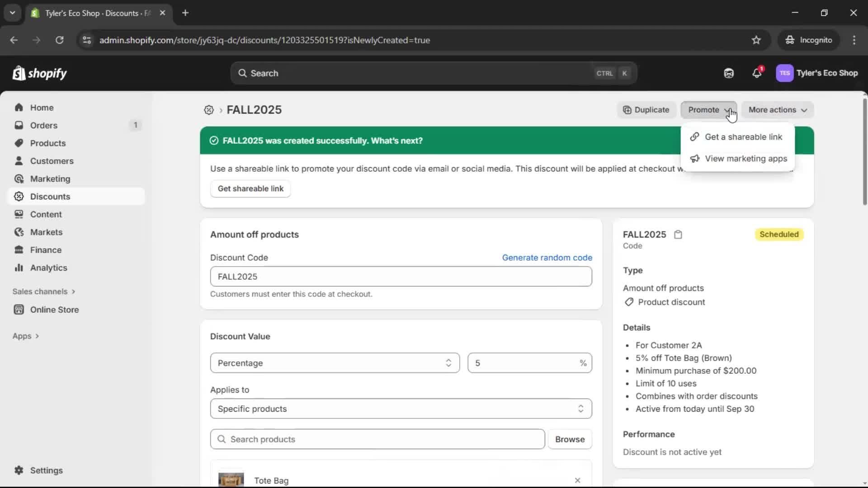Open the Marketing section
The height and width of the screenshot is (488, 868).
(x=50, y=178)
